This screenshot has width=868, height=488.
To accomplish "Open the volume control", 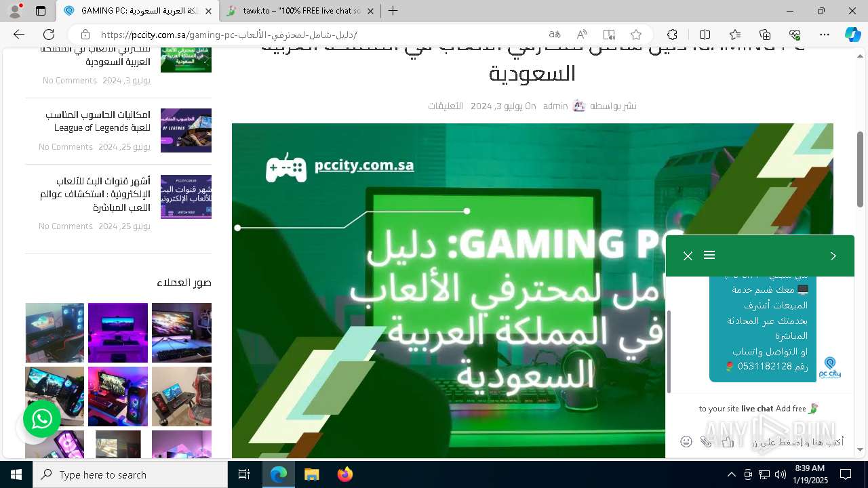I will coord(781,474).
